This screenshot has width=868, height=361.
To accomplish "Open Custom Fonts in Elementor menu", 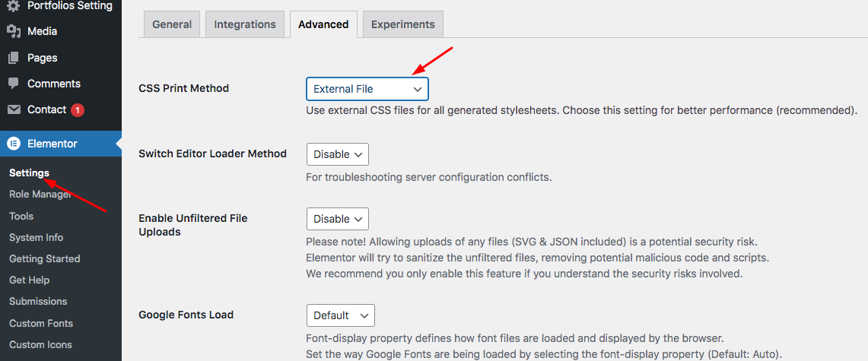I will click(40, 324).
